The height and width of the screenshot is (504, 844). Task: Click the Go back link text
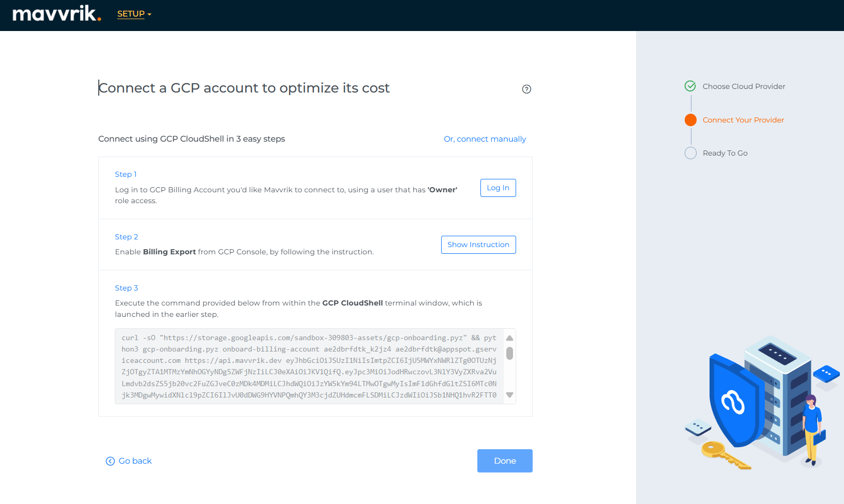[x=135, y=461]
